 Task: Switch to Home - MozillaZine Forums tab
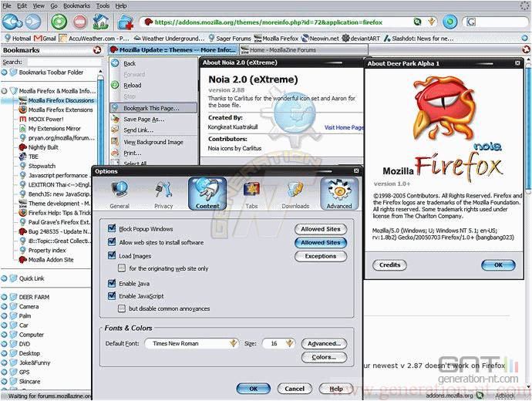tap(303, 50)
